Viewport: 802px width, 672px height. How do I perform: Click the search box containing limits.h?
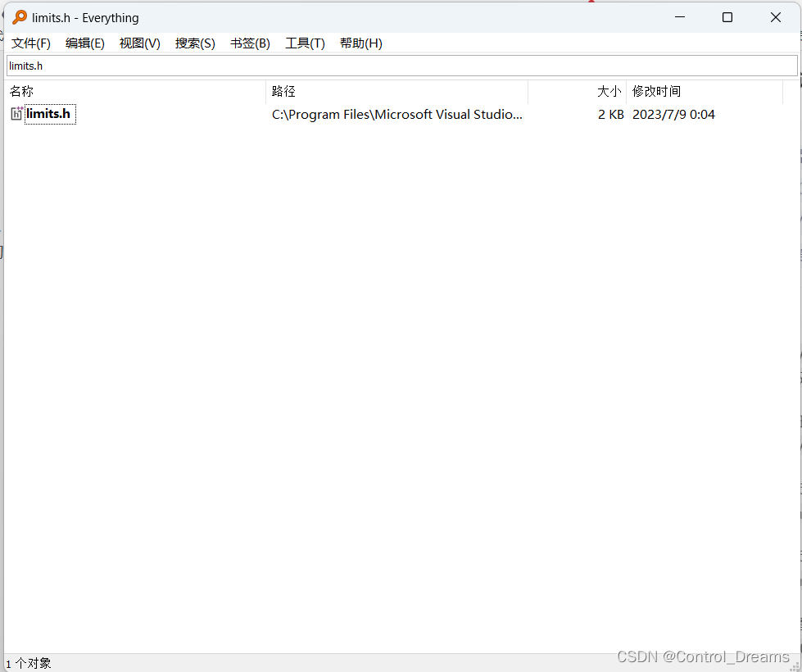click(x=401, y=66)
